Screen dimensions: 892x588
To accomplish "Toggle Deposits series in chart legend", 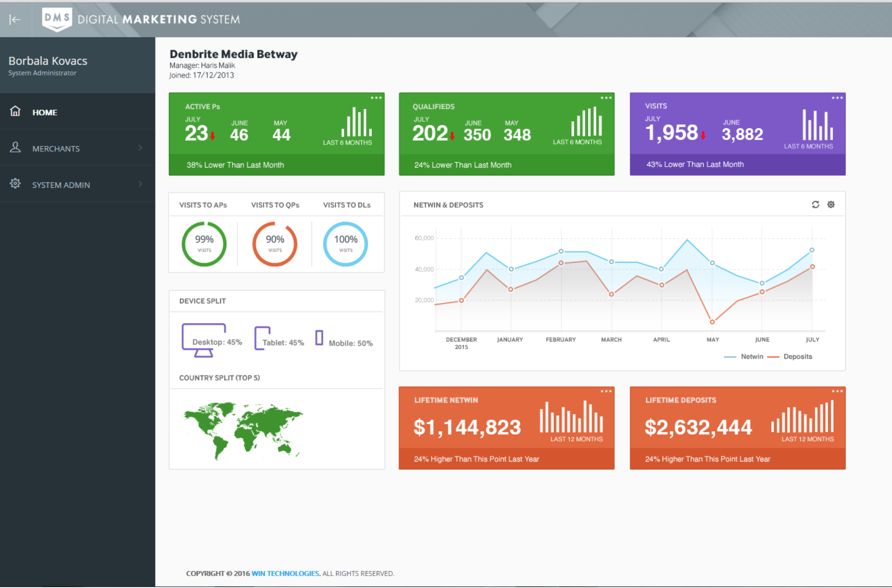I will 790,357.
